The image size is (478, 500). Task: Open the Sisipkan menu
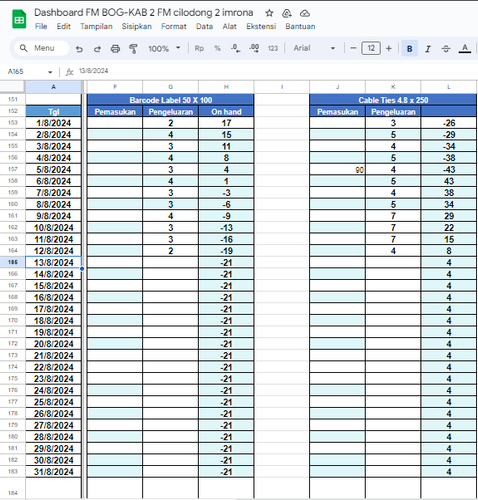pyautogui.click(x=136, y=26)
